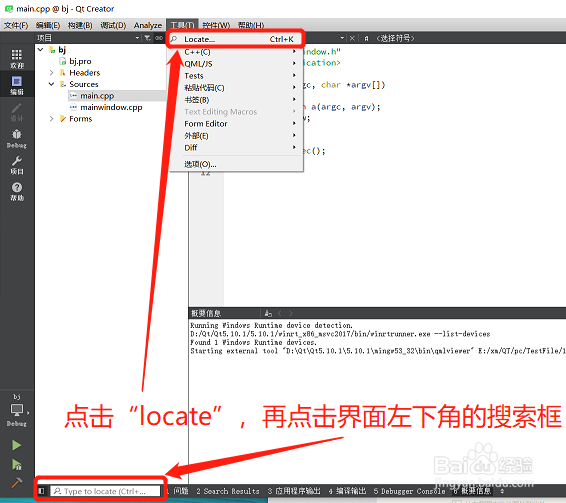566x503 pixels.
Task: Open the QML/JS submenu
Action: pyautogui.click(x=236, y=64)
